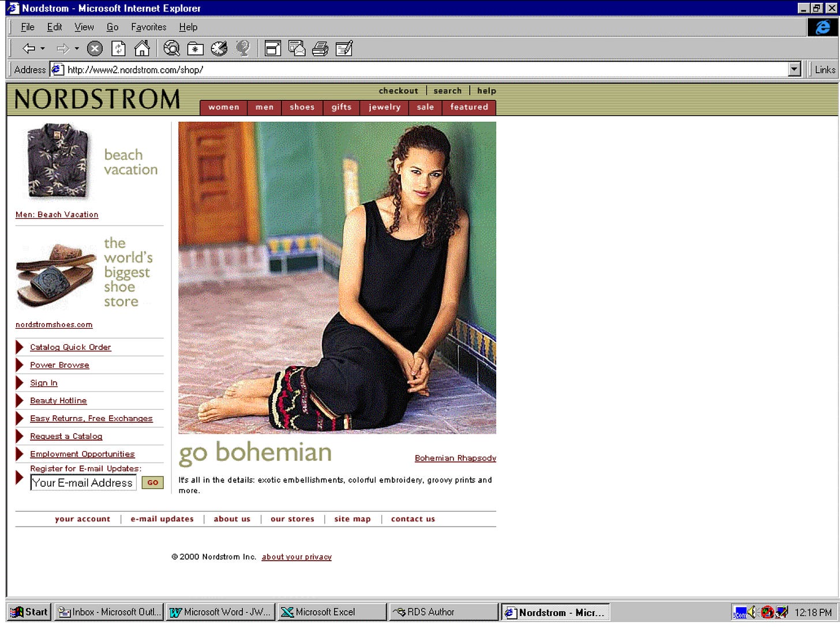Switch to Microsoft Excel taskbar button

332,612
